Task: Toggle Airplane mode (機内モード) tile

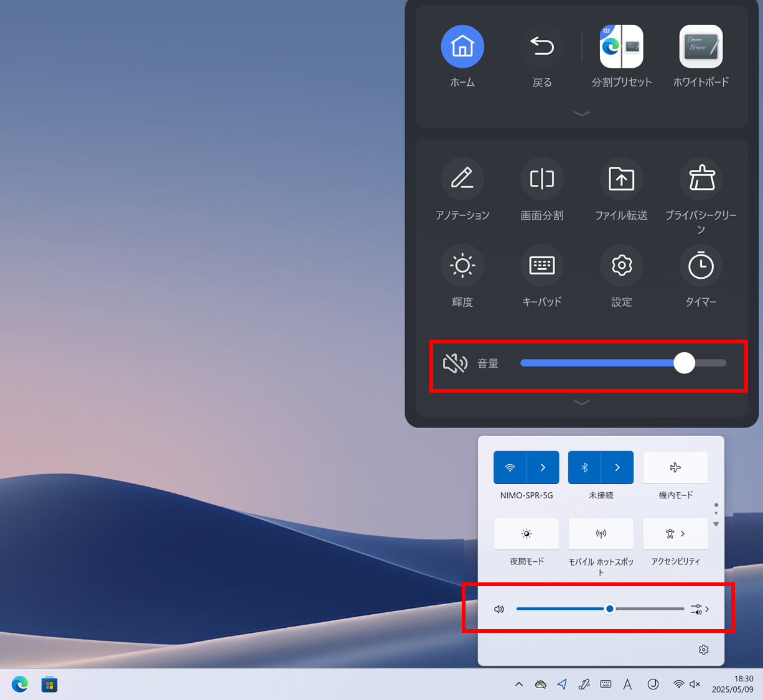Action: coord(675,467)
